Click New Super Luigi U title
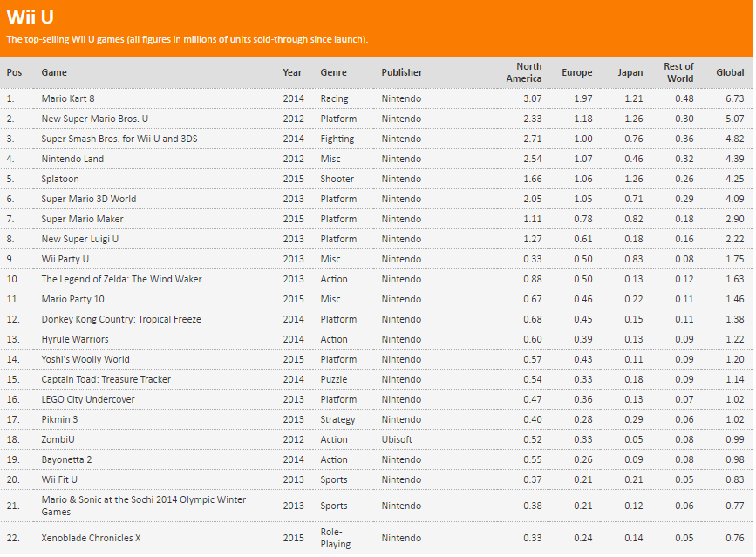 coord(80,240)
